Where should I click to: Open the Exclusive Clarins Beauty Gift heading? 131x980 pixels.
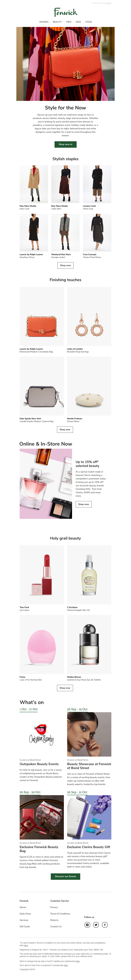[88, 847]
